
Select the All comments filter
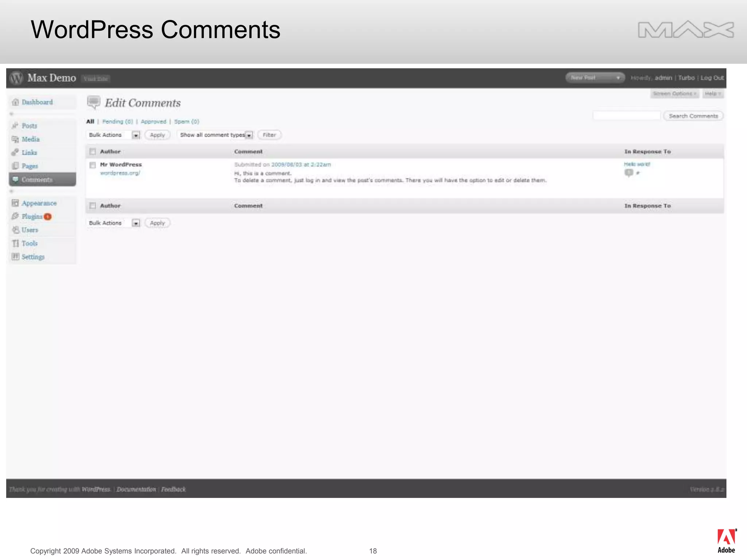point(90,121)
